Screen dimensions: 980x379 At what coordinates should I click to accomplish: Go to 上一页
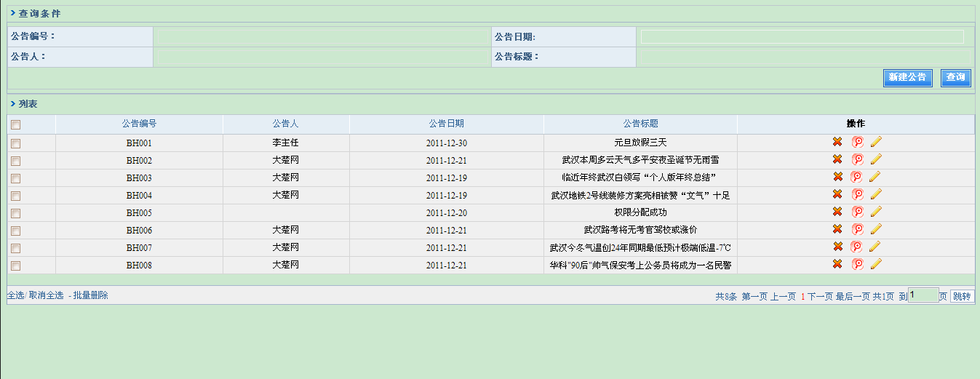783,297
